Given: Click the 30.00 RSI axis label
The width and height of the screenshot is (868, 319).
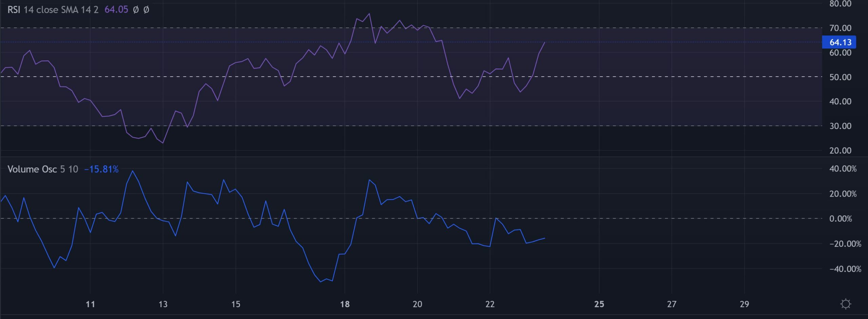Looking at the screenshot, I should click(840, 126).
